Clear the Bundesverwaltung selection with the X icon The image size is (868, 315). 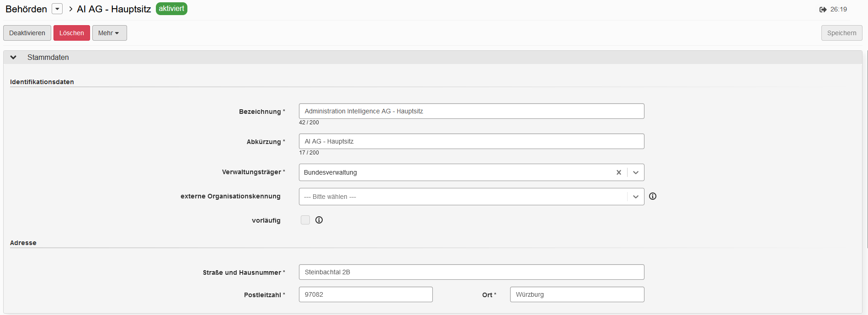618,172
